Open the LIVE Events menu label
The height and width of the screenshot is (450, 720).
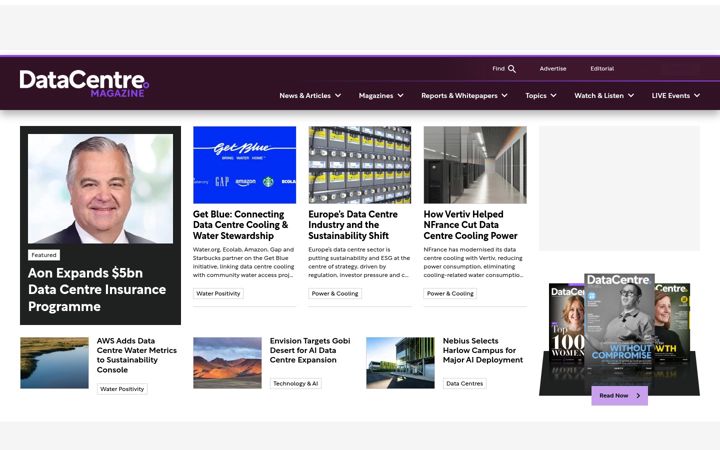click(x=671, y=96)
